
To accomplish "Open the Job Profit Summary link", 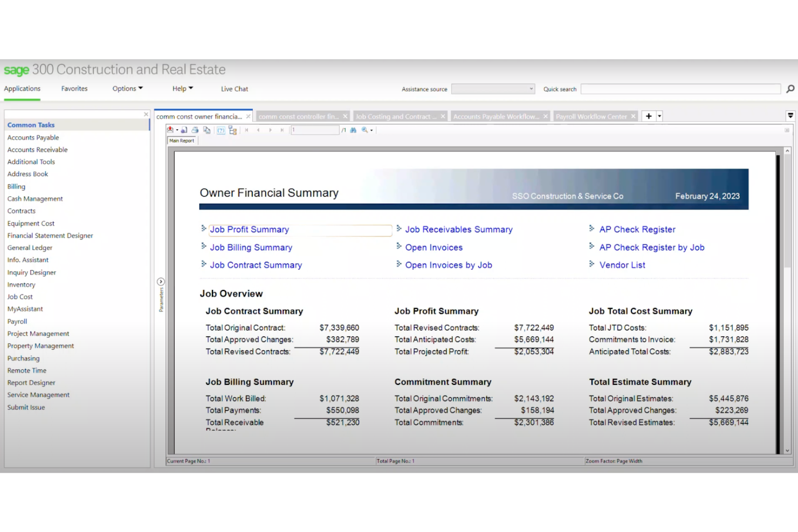I will pyautogui.click(x=249, y=230).
